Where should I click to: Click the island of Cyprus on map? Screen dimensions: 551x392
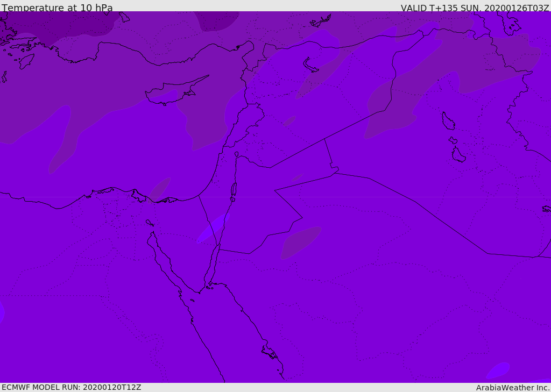(x=176, y=91)
